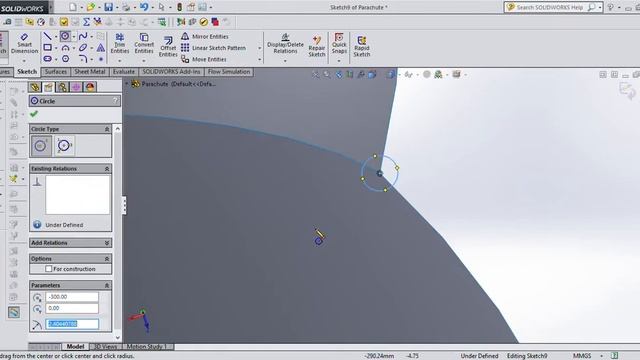Select center-based Circle type

pos(41,146)
